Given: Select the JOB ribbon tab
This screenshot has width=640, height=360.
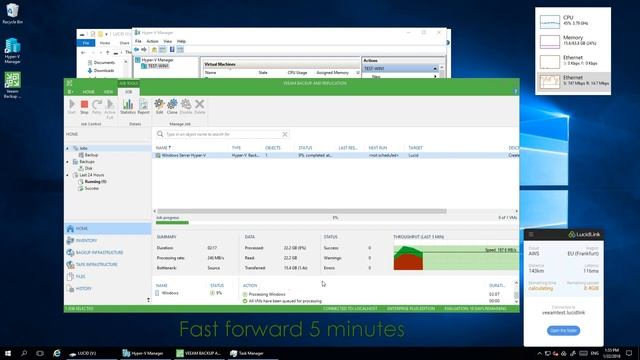Looking at the screenshot, I should pyautogui.click(x=129, y=92).
